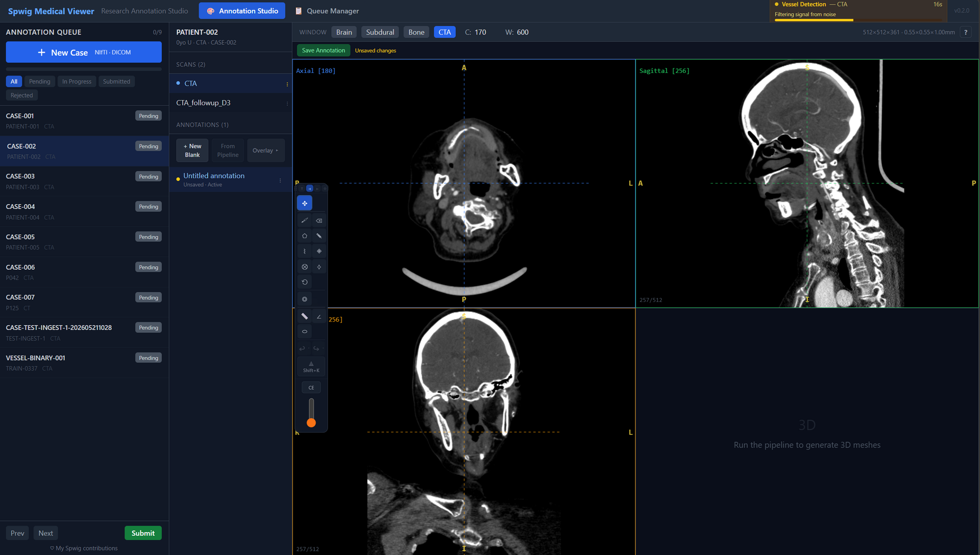Open CASE-004 in the annotation queue
The height and width of the screenshot is (555, 980).
tap(84, 212)
